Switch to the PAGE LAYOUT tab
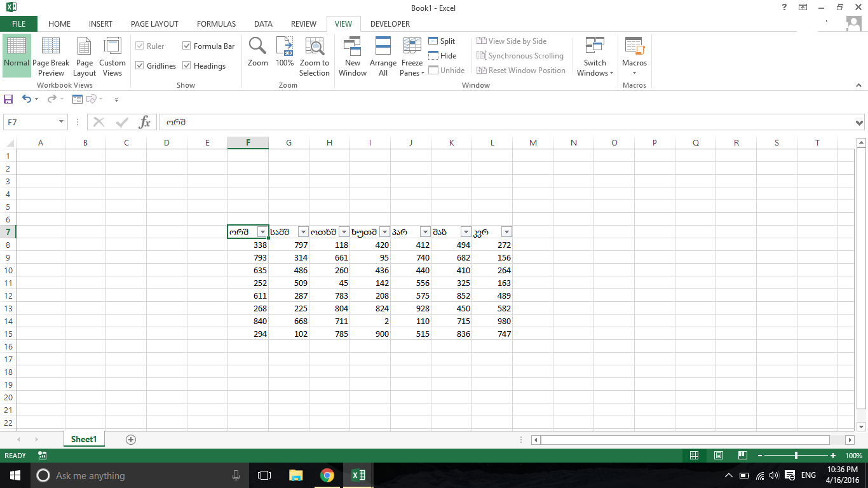Image resolution: width=868 pixels, height=488 pixels. [154, 24]
